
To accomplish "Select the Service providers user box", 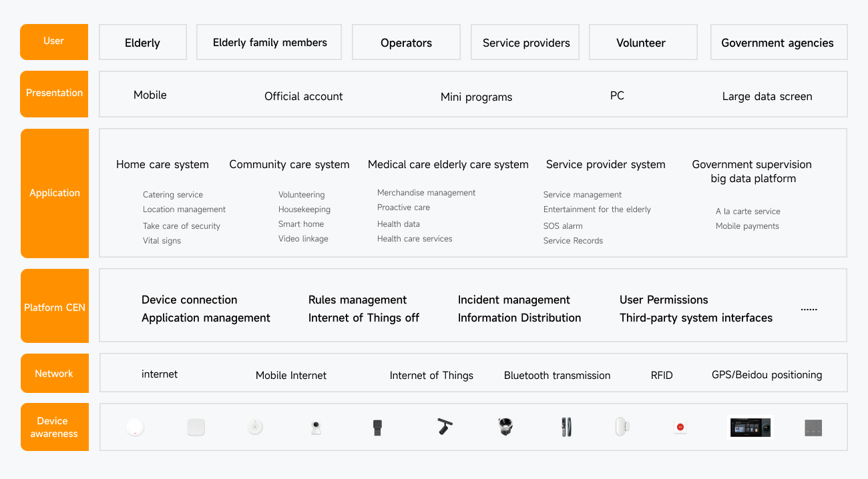I will (525, 43).
